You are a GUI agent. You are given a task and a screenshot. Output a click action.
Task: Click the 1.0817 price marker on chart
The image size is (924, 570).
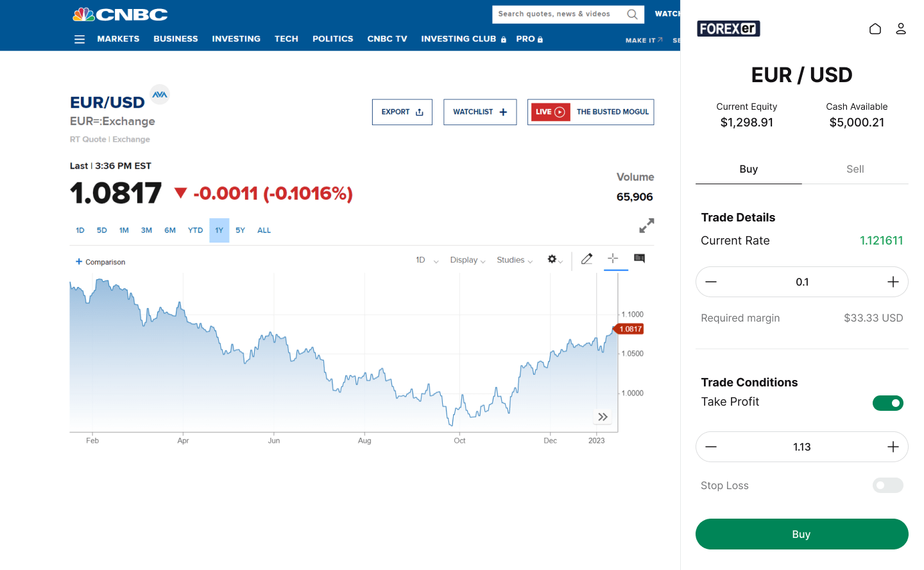[x=629, y=329]
